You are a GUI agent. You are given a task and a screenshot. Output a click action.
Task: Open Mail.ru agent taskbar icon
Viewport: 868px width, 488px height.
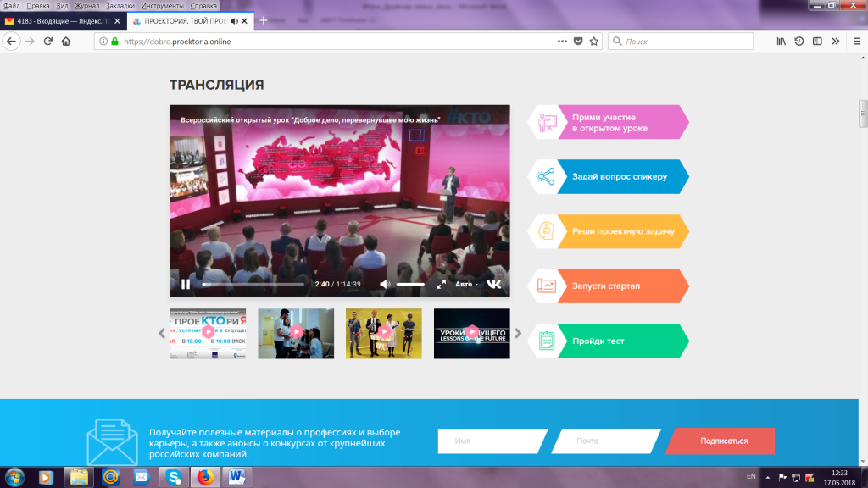click(110, 477)
